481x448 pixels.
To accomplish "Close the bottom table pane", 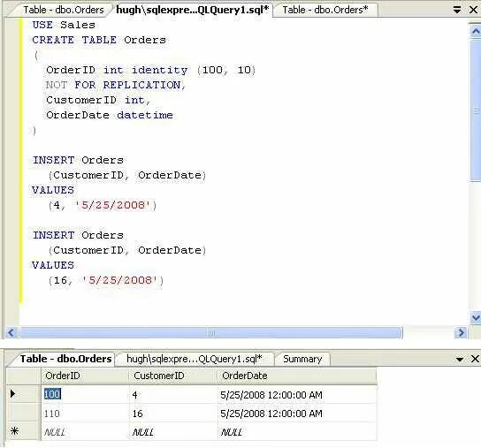I will (475, 359).
